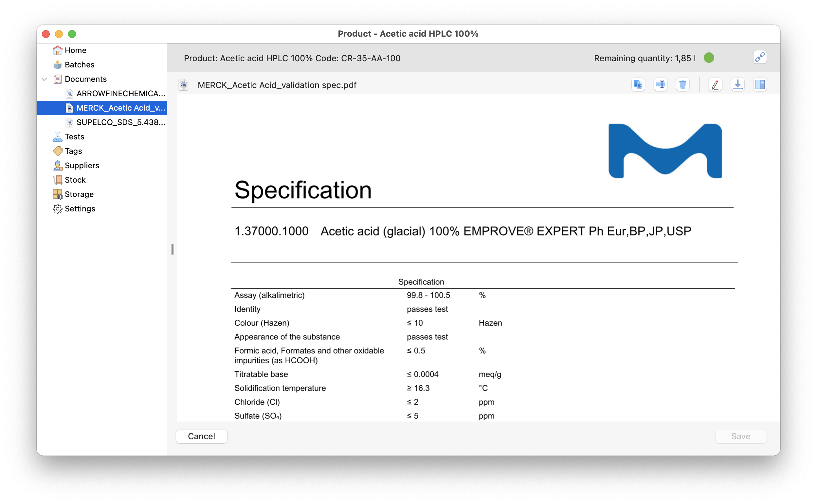817x504 pixels.
Task: Click the green stock status indicator
Action: tap(709, 58)
